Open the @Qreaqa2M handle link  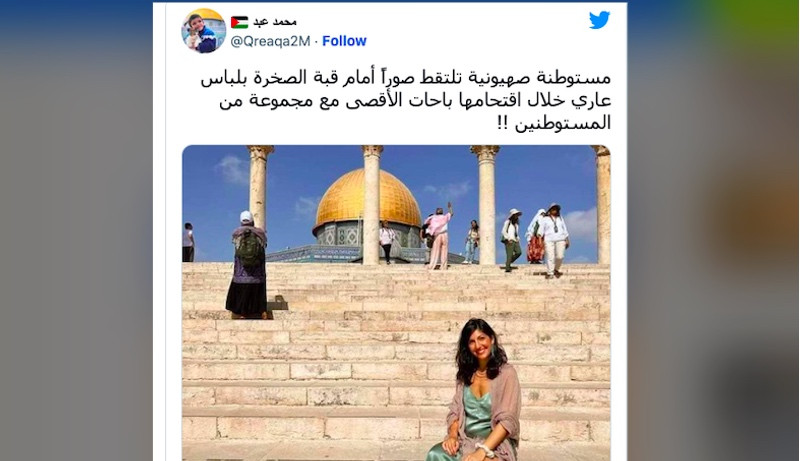(270, 41)
